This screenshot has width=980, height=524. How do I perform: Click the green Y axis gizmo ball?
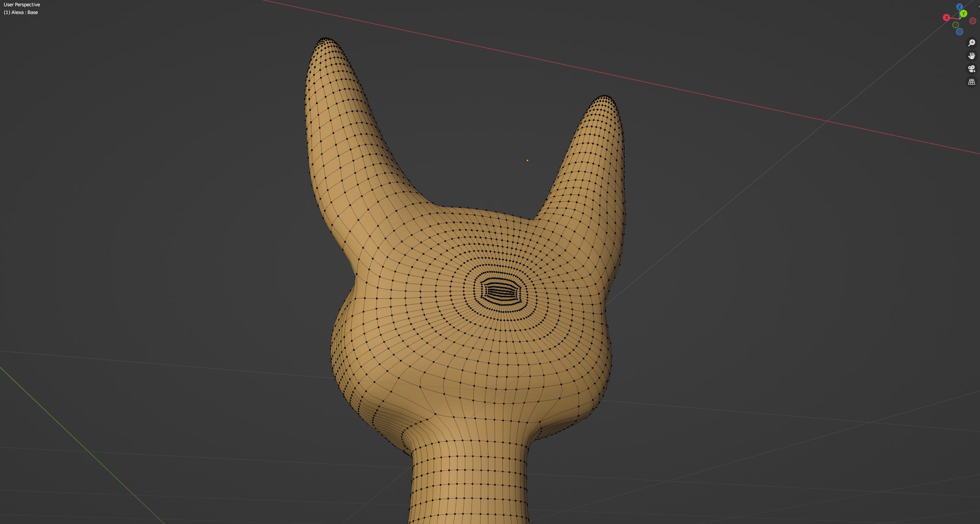pyautogui.click(x=964, y=13)
